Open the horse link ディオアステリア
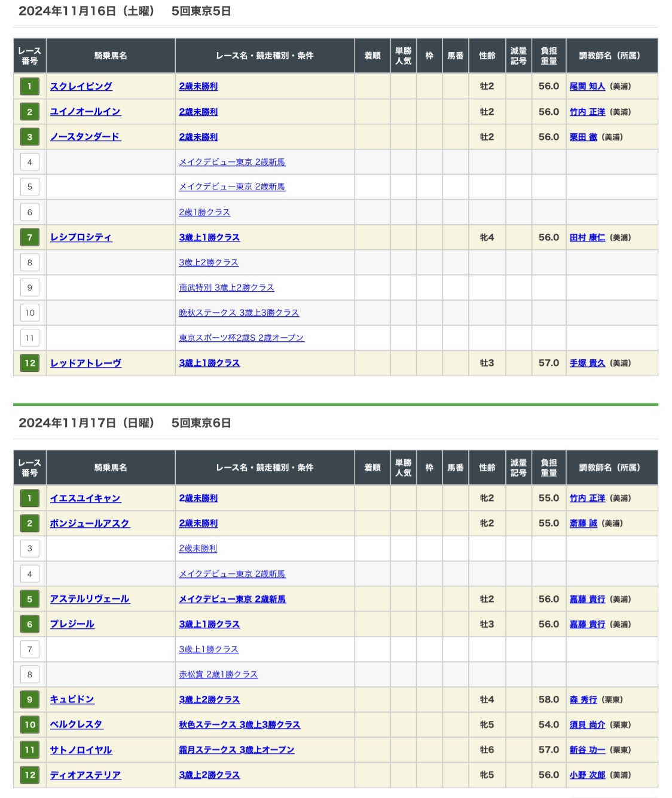672x798 pixels. pos(85,775)
